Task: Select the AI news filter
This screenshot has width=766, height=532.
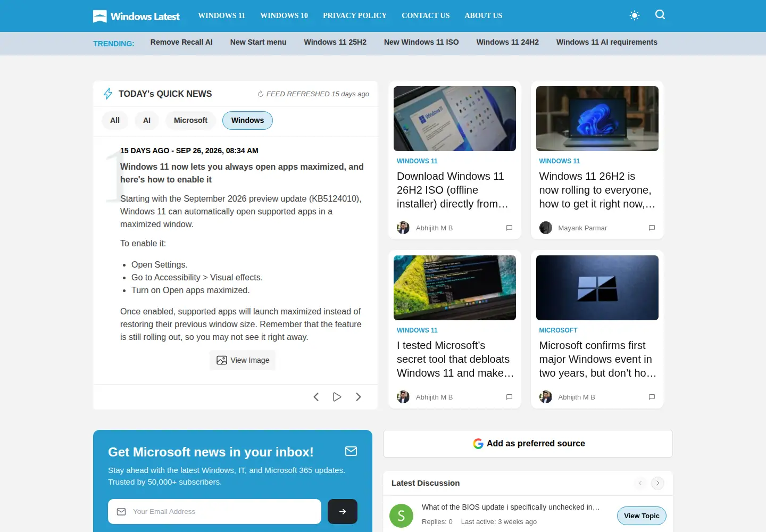Action: [x=147, y=120]
